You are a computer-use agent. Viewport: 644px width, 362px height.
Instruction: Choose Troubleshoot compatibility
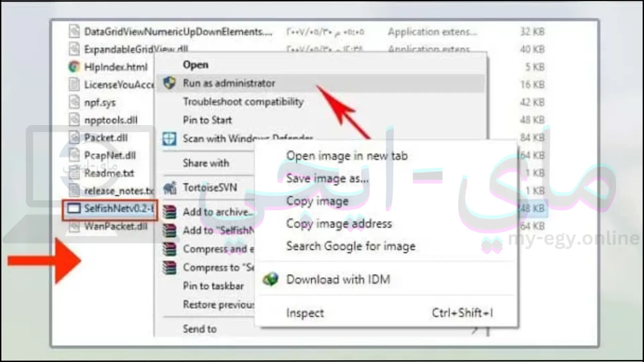pyautogui.click(x=244, y=102)
